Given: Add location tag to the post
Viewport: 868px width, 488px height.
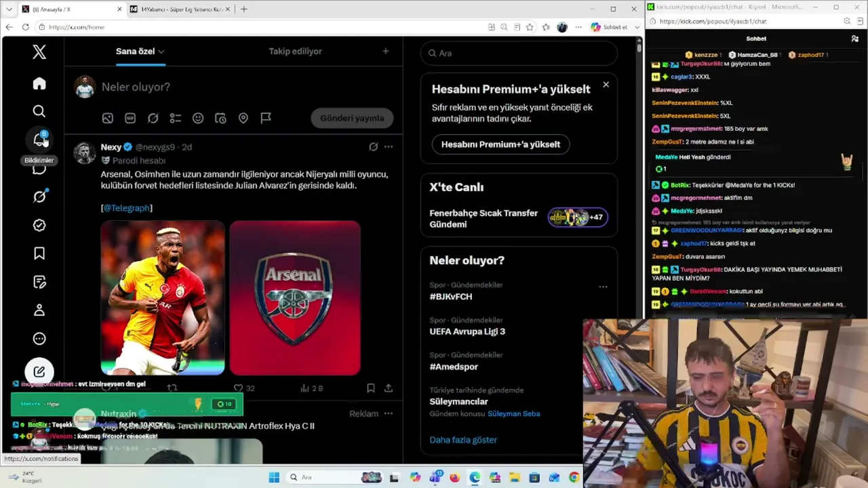Looking at the screenshot, I should pyautogui.click(x=243, y=118).
